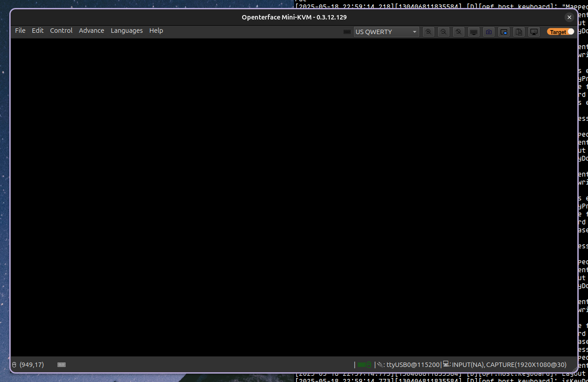Click the serial plug icon in status bar
The image size is (588, 382).
point(380,365)
